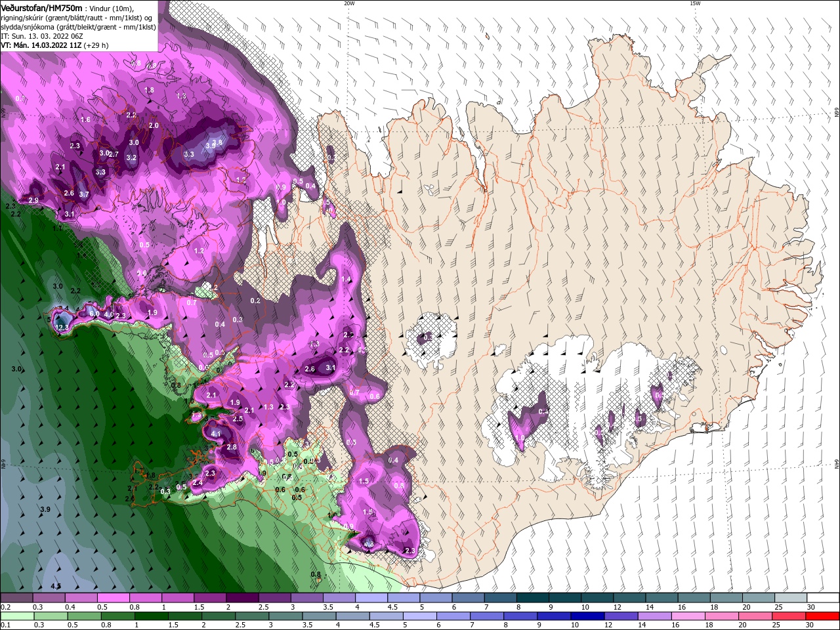This screenshot has width=840, height=630.
Task: Select the 'VT: Mán. 14.03.2022 11Z' valid time
Action: 41,45
